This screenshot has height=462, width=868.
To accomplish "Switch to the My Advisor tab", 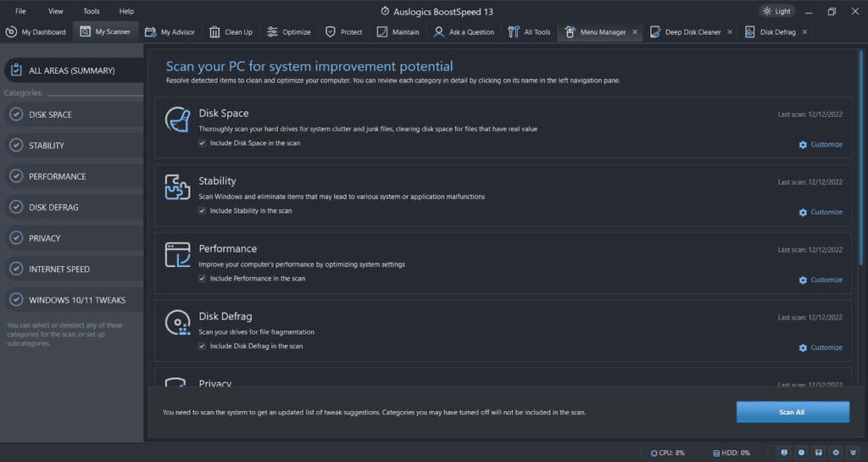I will click(x=170, y=32).
